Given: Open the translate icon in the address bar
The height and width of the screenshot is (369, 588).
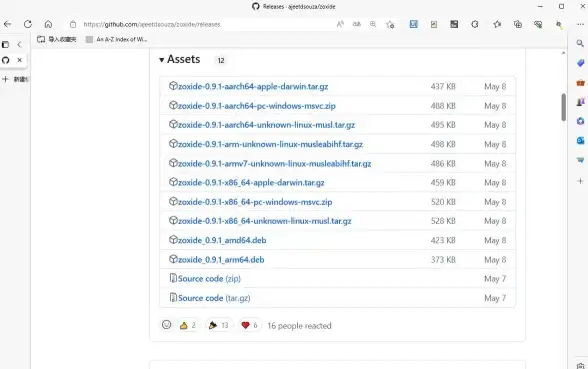Looking at the screenshot, I should (357, 24).
